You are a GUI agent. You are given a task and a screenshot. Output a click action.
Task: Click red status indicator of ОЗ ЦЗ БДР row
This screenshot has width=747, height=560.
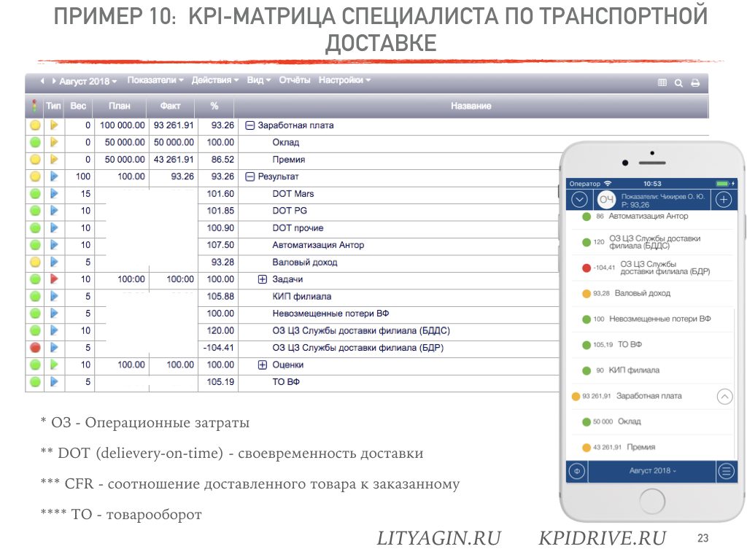point(35,348)
